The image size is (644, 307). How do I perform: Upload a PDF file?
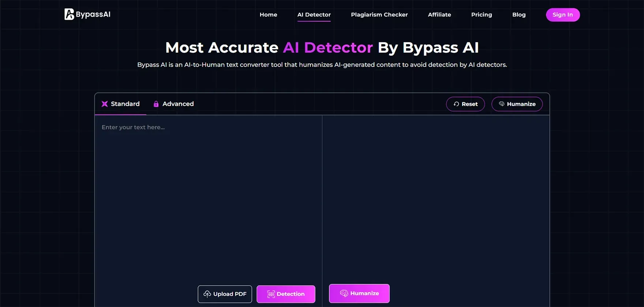click(225, 294)
